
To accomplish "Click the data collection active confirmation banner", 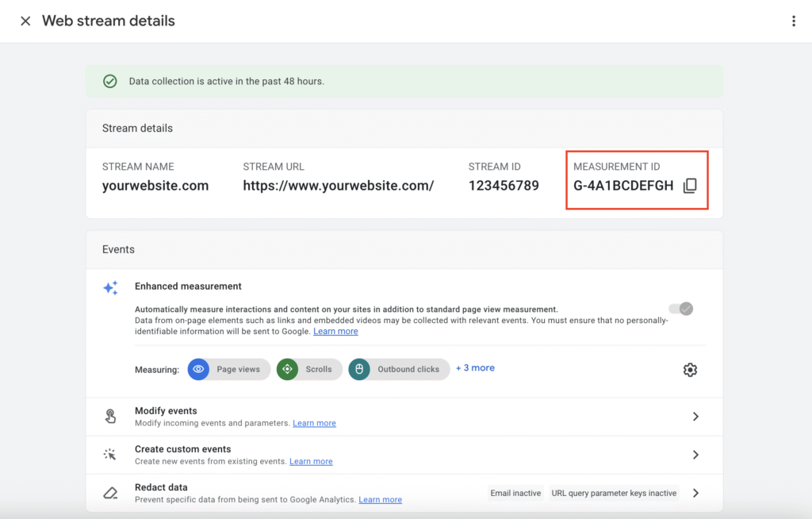I will click(406, 81).
